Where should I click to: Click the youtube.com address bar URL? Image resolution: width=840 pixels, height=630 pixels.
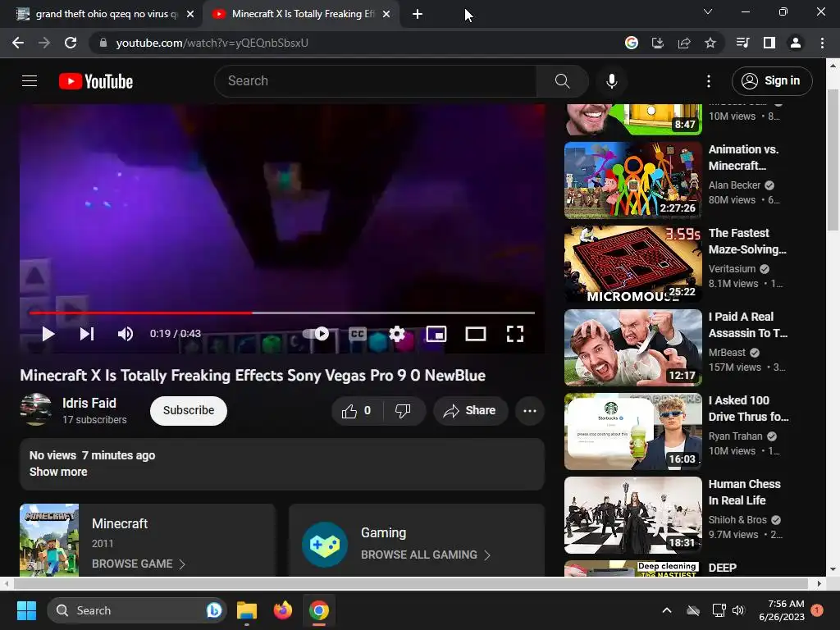coord(212,43)
